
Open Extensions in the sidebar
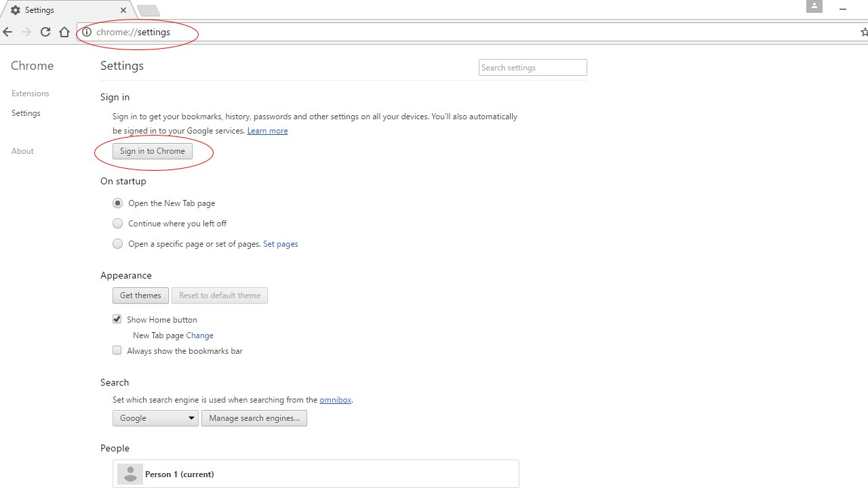pyautogui.click(x=31, y=94)
